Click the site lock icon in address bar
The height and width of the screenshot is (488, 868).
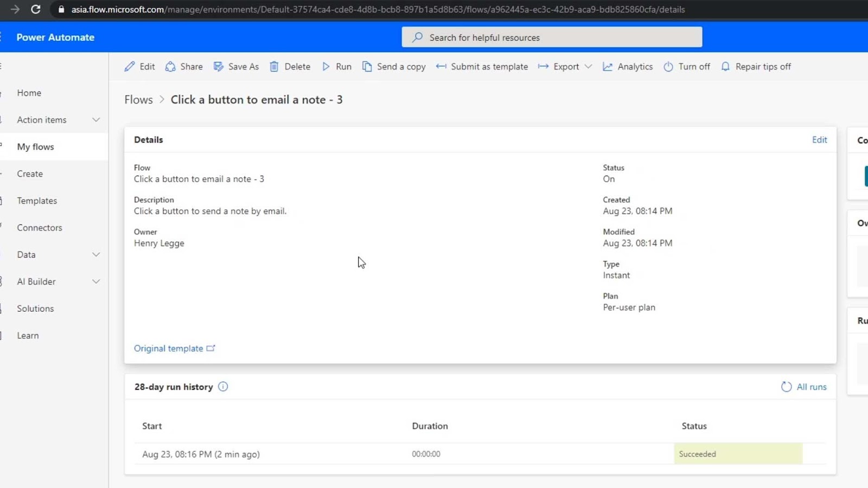(x=61, y=9)
